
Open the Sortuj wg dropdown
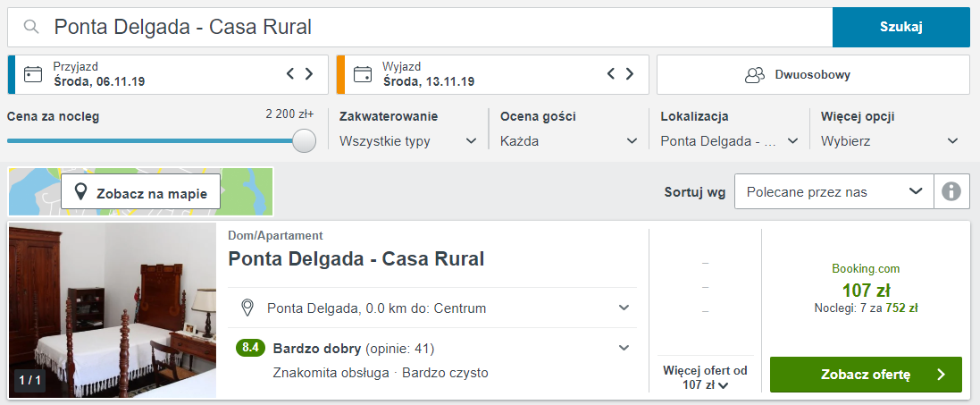(833, 191)
